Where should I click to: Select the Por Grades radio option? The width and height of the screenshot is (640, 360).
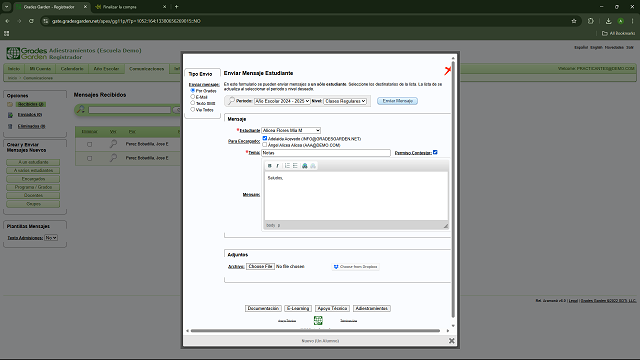coord(193,90)
